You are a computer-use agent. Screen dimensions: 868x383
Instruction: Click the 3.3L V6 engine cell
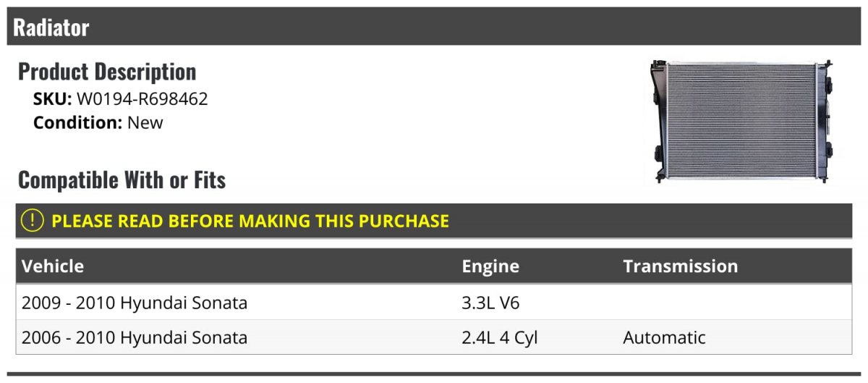pos(490,303)
